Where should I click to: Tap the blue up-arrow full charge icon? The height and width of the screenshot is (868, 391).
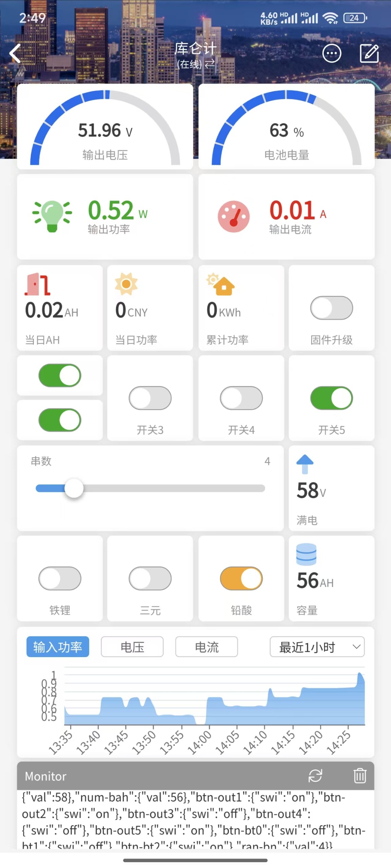(305, 464)
